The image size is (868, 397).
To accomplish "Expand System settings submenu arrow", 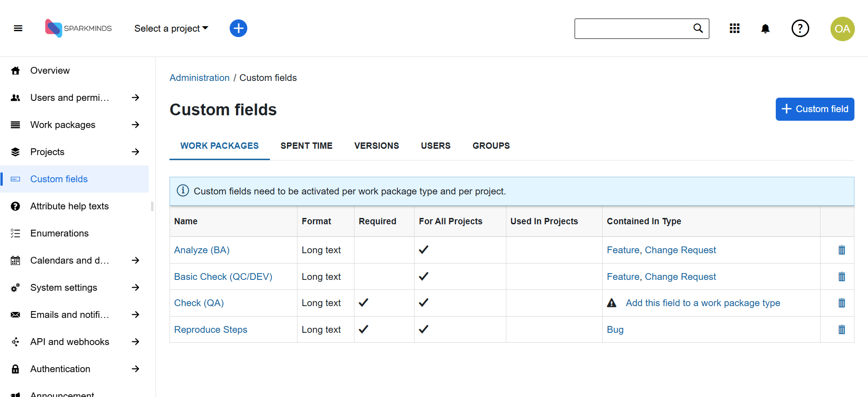I will [135, 288].
